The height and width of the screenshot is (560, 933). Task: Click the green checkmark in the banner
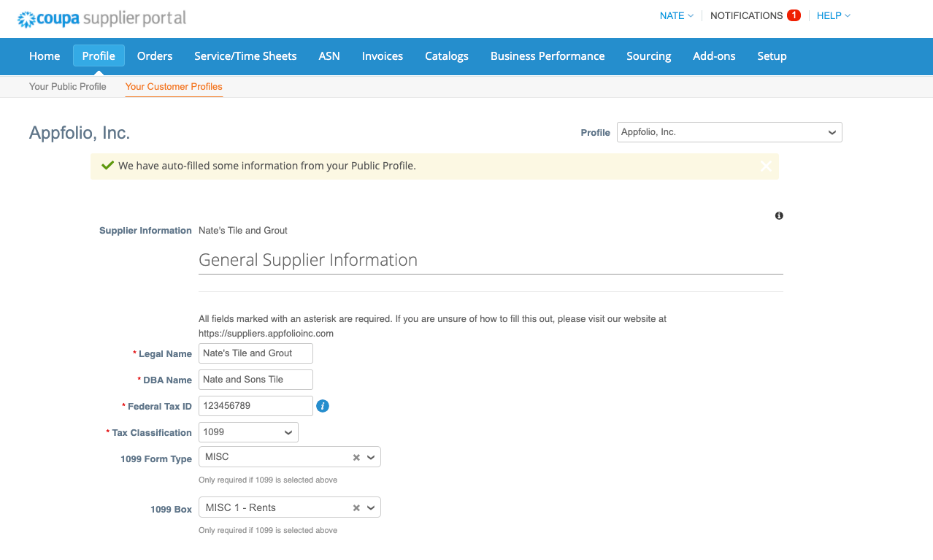[x=107, y=165]
